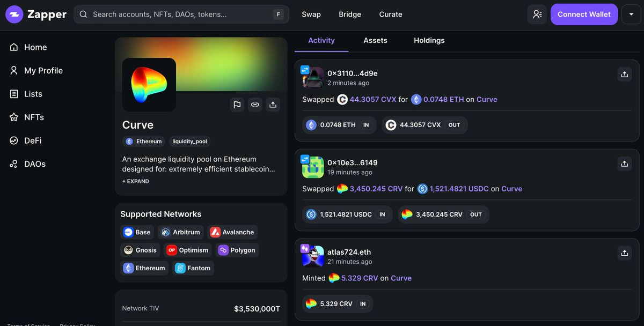Click the 5.329 CRV minted amount link

[x=353, y=278]
